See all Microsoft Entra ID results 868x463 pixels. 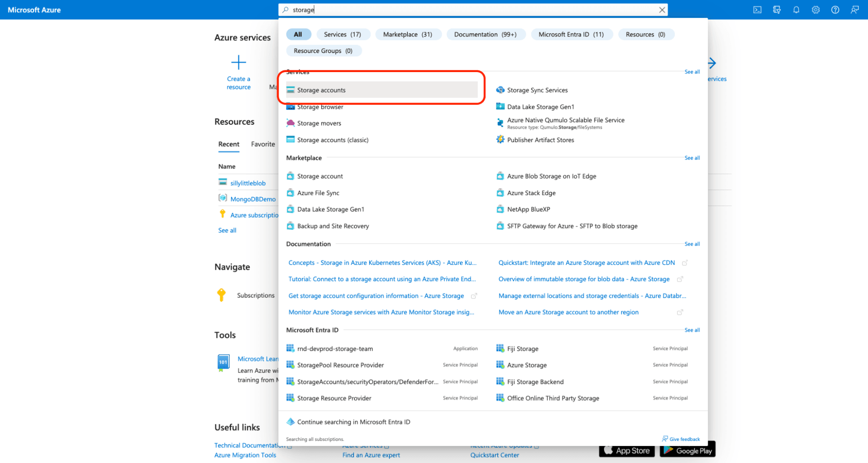(x=691, y=330)
